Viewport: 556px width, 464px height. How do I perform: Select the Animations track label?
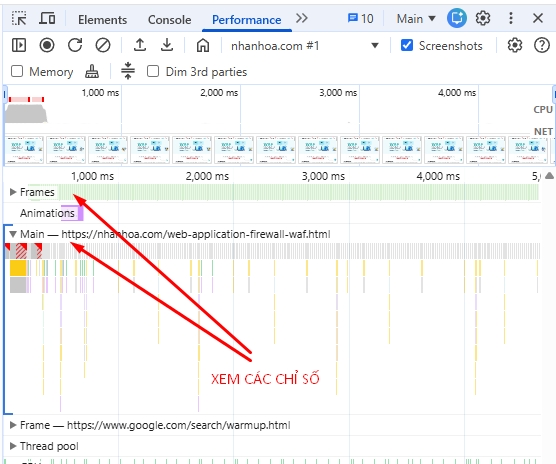(47, 213)
